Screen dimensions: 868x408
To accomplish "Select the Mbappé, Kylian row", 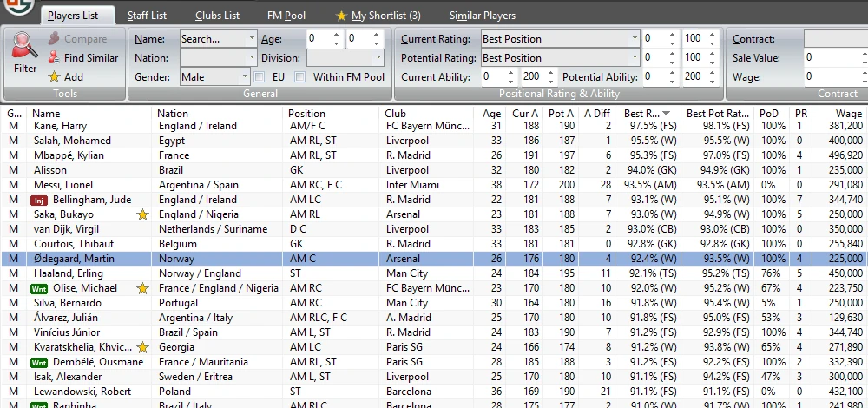I will coord(434,155).
